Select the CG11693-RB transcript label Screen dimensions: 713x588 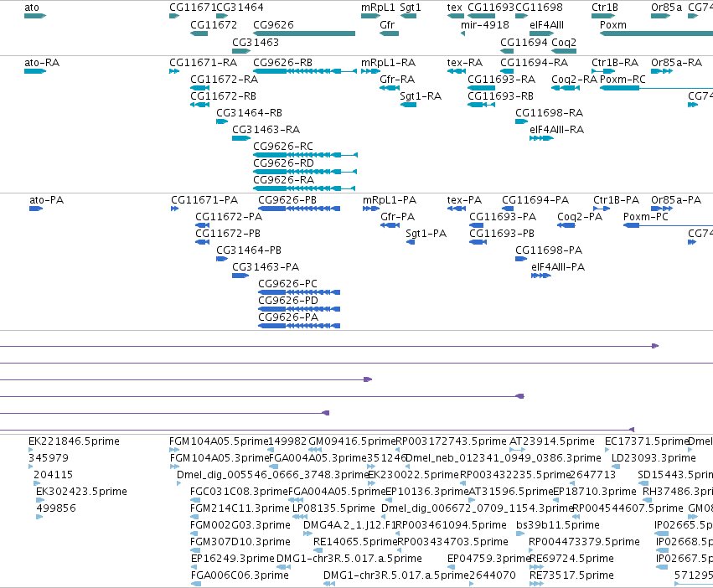pos(500,96)
